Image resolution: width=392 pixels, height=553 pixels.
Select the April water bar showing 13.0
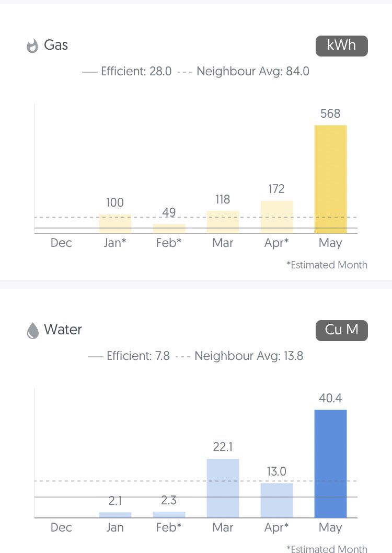276,500
